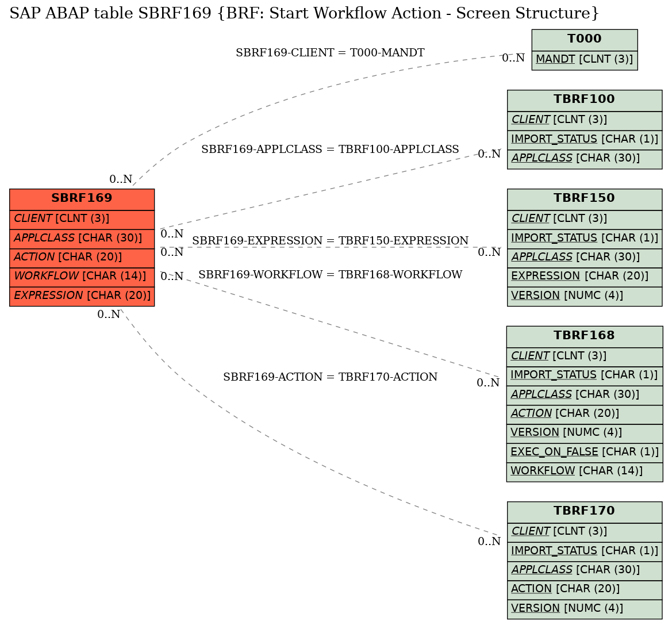This screenshot has height=625, width=672.
Task: Click the SBRF169-WORKFLOW = TBRF168-WORKFLOW relation label
Action: pos(330,275)
